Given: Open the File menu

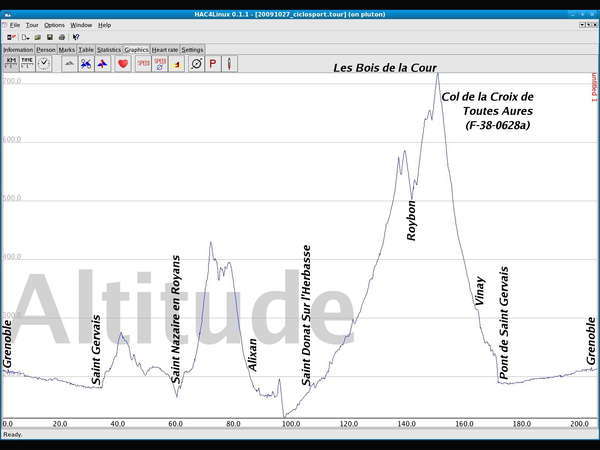Looking at the screenshot, I should point(14,24).
